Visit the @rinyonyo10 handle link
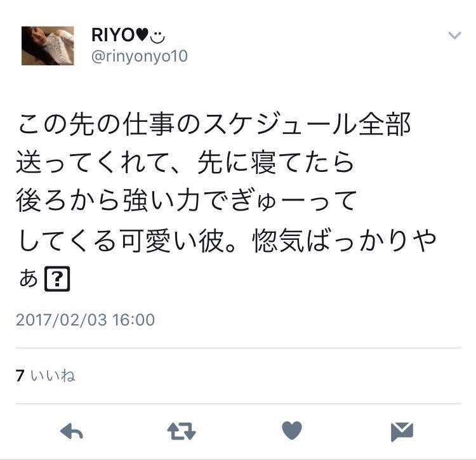The height and width of the screenshot is (460, 476). [140, 56]
